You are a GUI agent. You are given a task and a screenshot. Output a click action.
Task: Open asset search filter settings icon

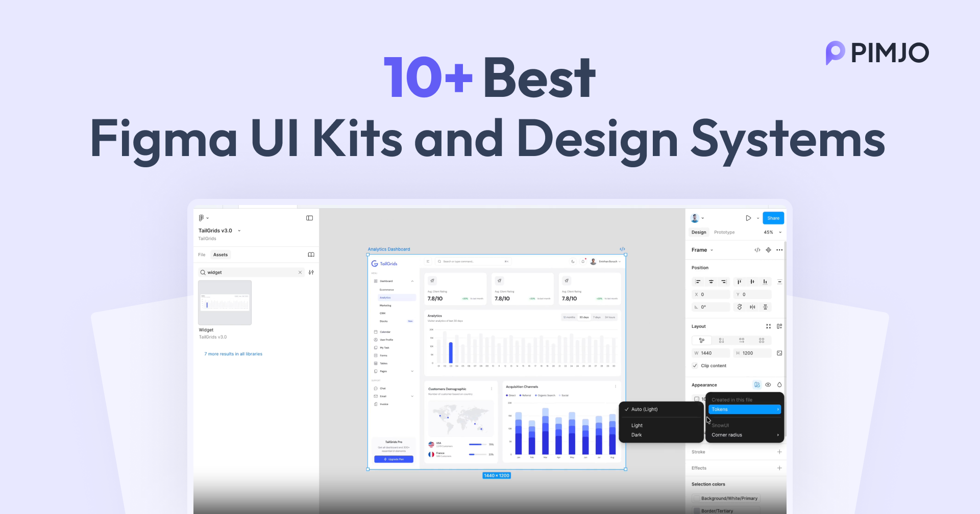pos(311,272)
